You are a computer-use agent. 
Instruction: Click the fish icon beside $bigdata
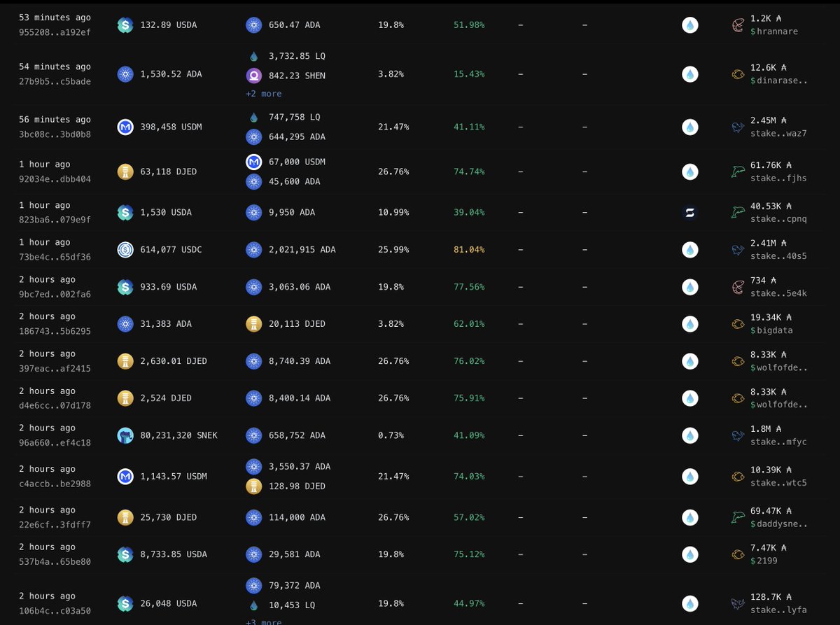738,324
